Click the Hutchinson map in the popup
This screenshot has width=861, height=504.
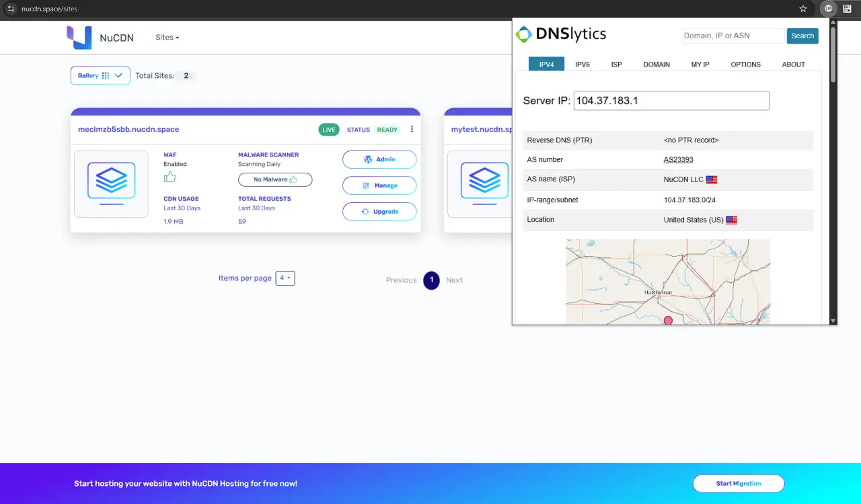[x=668, y=282]
